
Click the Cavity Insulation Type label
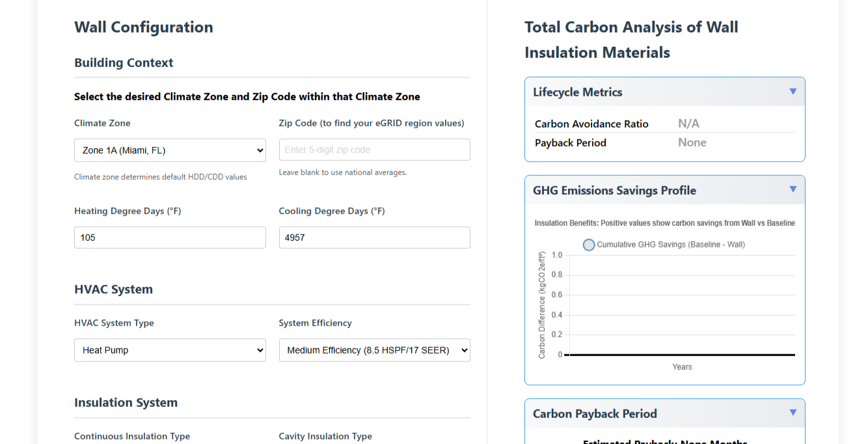[x=325, y=436]
